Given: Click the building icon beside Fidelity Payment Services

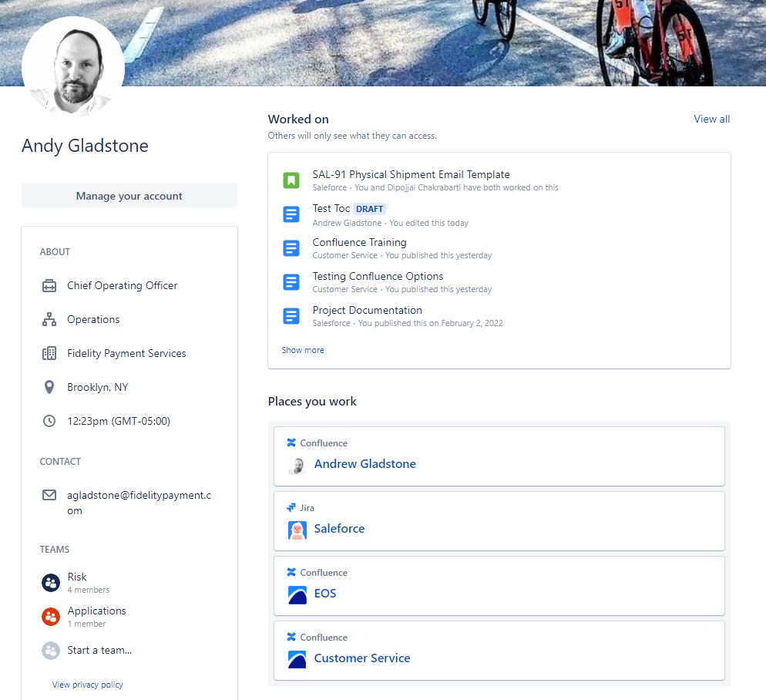Looking at the screenshot, I should [x=49, y=353].
